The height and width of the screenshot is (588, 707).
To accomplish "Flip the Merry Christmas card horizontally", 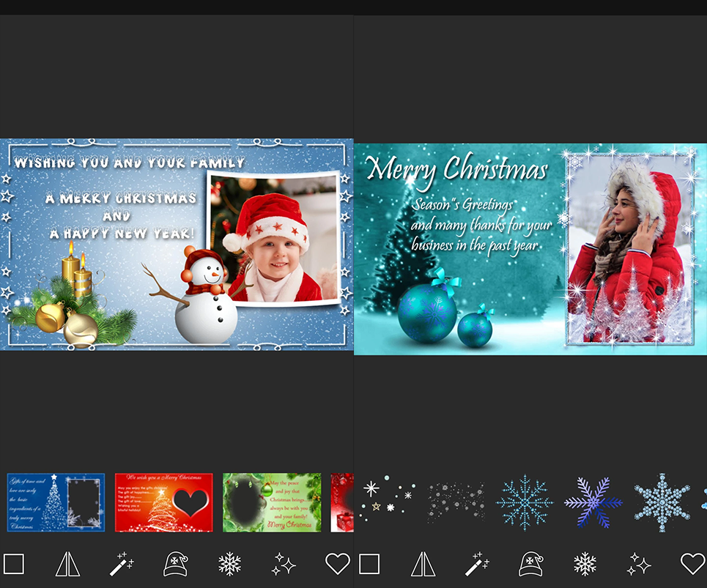I will click(423, 563).
